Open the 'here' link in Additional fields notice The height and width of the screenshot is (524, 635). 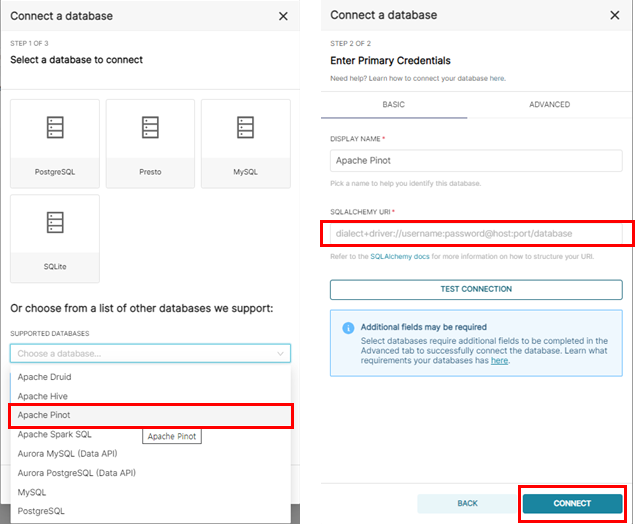click(499, 360)
